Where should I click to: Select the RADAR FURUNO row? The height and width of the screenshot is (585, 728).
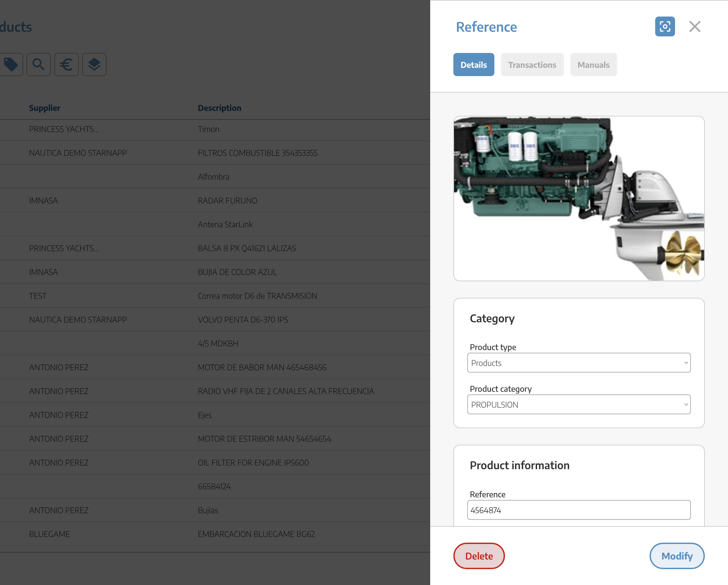coord(215,201)
